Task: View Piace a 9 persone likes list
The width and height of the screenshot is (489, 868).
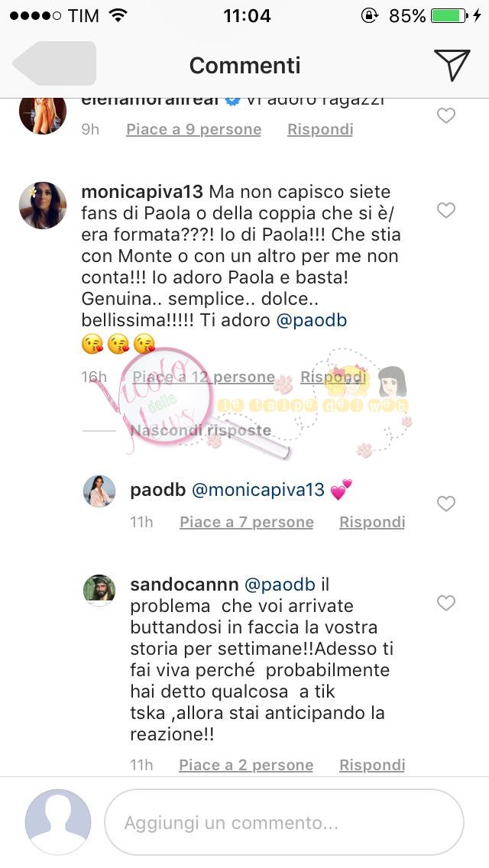Action: pyautogui.click(x=194, y=129)
